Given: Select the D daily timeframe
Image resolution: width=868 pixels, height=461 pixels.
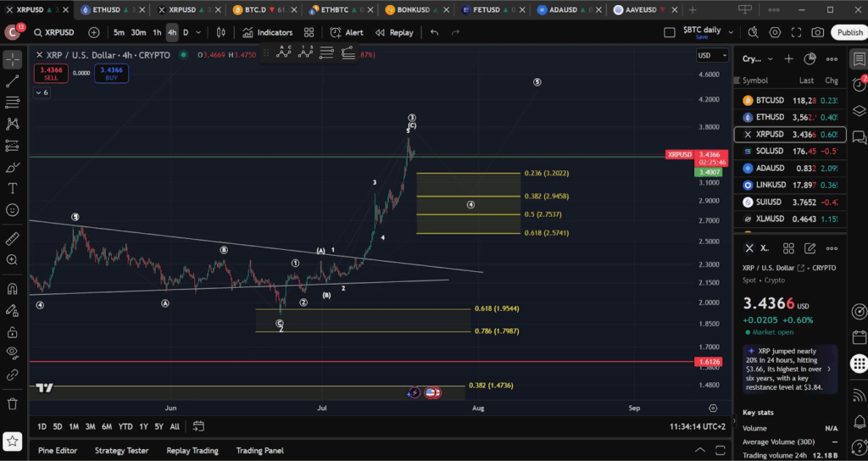Looking at the screenshot, I should coord(186,33).
